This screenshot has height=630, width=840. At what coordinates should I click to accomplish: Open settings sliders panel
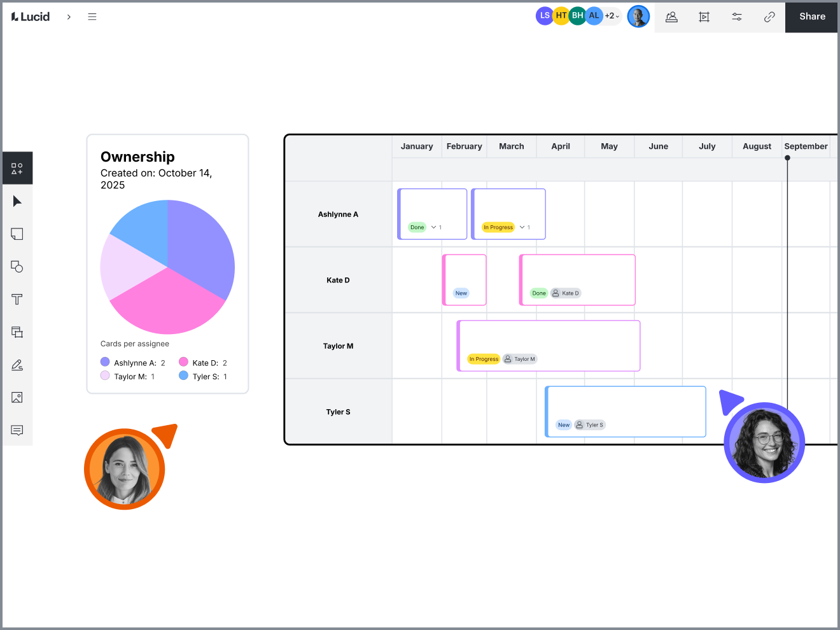tap(737, 17)
